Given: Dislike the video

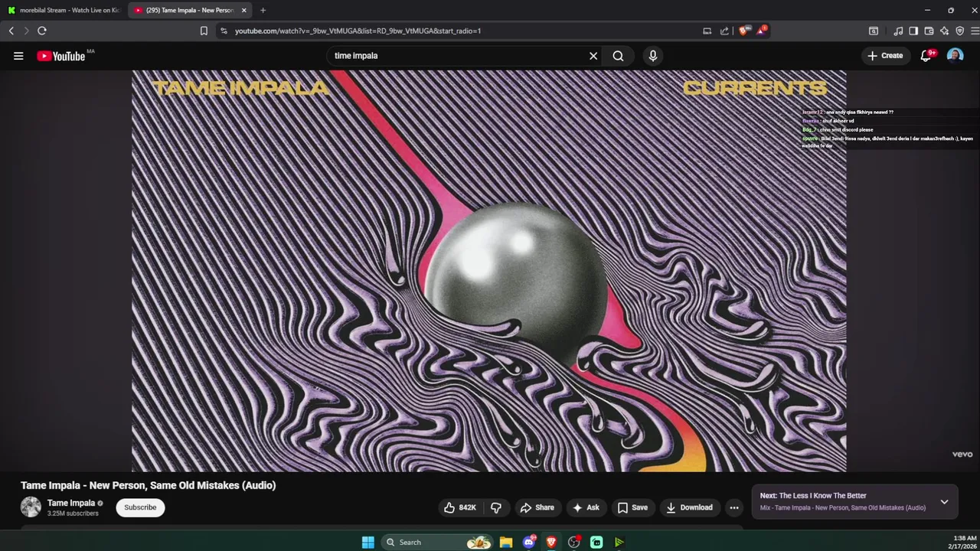Looking at the screenshot, I should click(496, 507).
